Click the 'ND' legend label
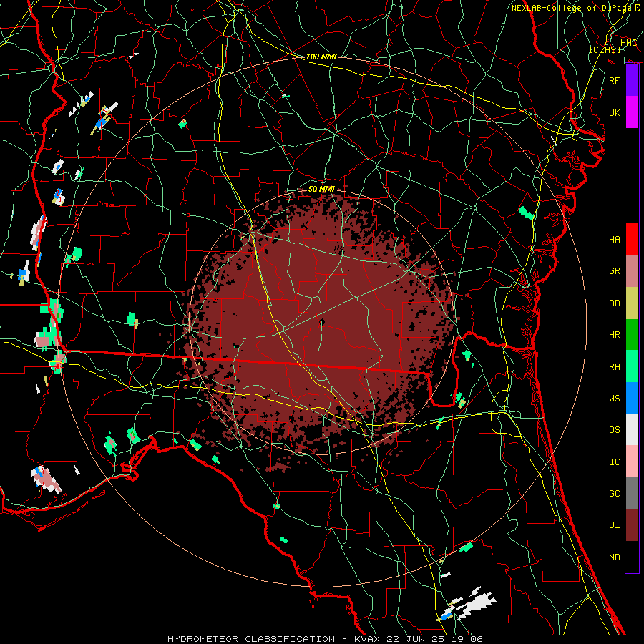The image size is (644, 644). (615, 557)
